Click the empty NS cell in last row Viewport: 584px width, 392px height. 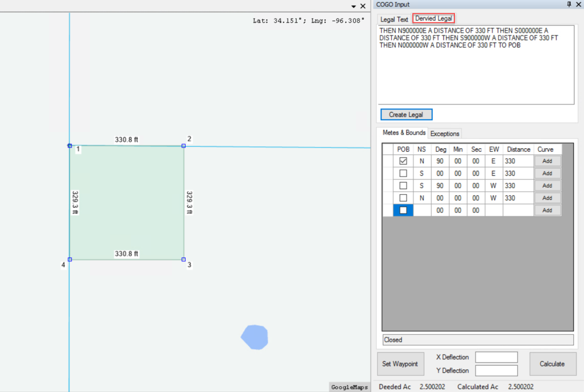(422, 210)
